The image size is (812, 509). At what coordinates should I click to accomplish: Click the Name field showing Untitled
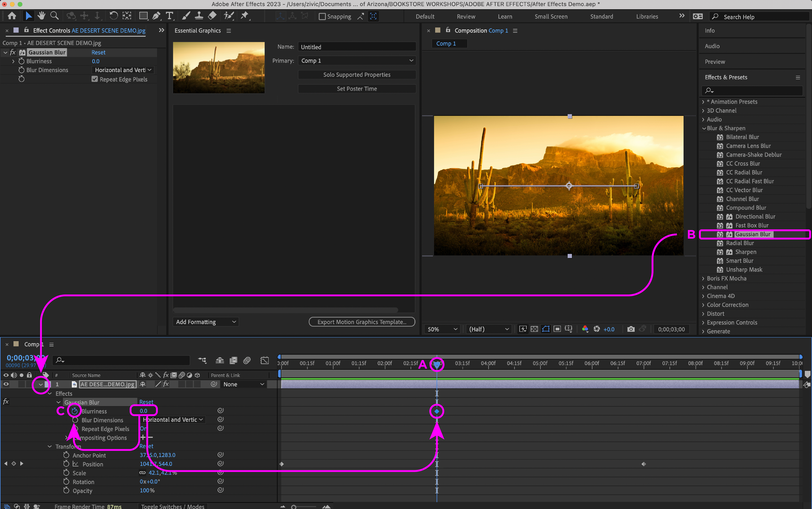click(357, 47)
